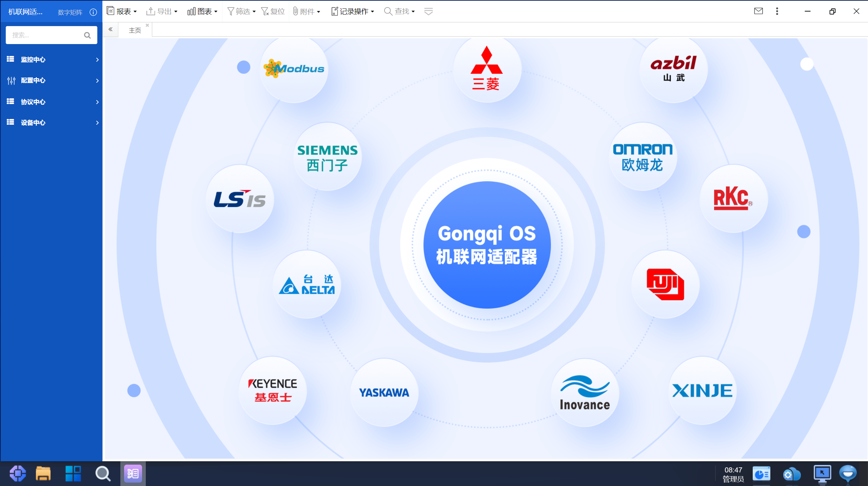This screenshot has width=868, height=486.
Task: Open the 筛选 filter dropdown
Action: pos(241,11)
